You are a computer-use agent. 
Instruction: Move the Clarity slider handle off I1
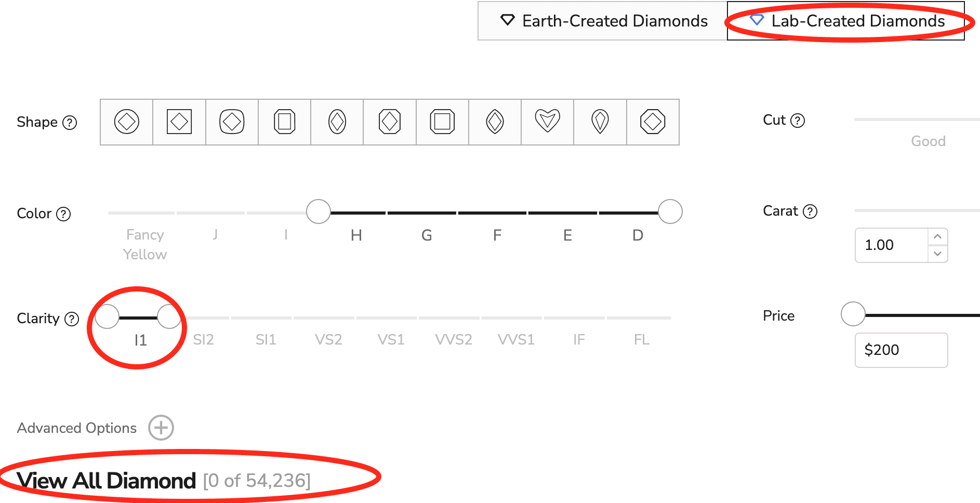[x=168, y=316]
